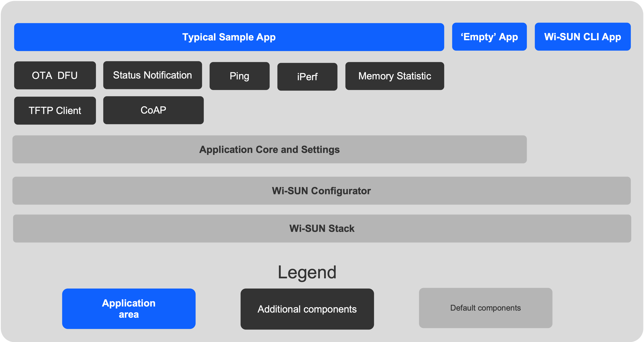This screenshot has width=644, height=342.
Task: Open the Wi-SUN CLI App block
Action: point(582,37)
